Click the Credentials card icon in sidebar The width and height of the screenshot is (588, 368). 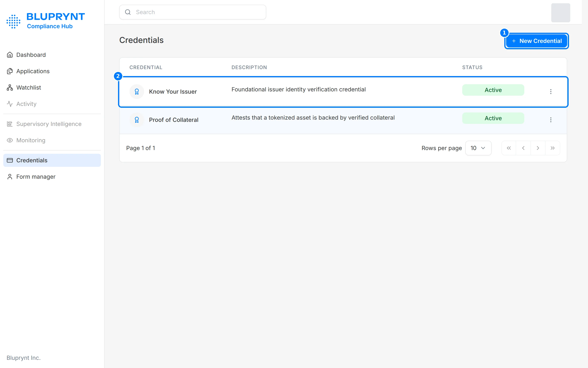10,160
